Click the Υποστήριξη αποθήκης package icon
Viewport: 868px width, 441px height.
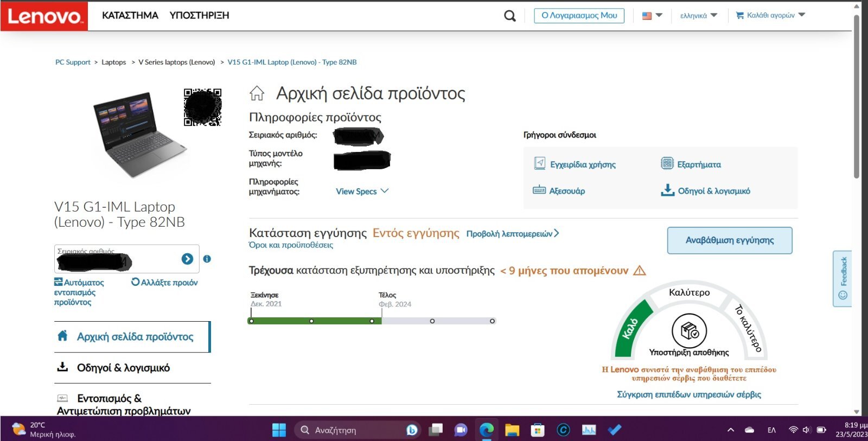(690, 330)
